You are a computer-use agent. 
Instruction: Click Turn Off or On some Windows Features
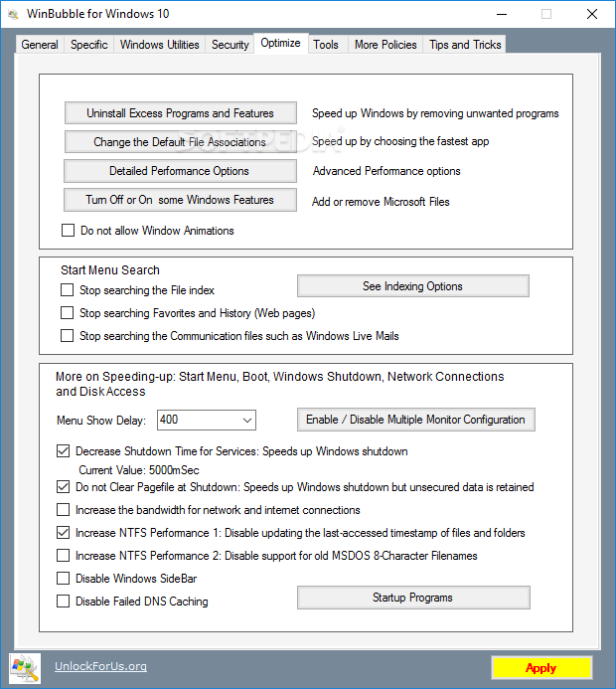click(x=180, y=200)
